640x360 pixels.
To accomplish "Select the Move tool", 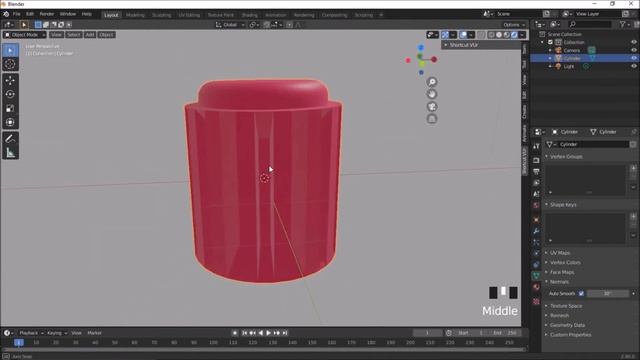I will [10, 80].
